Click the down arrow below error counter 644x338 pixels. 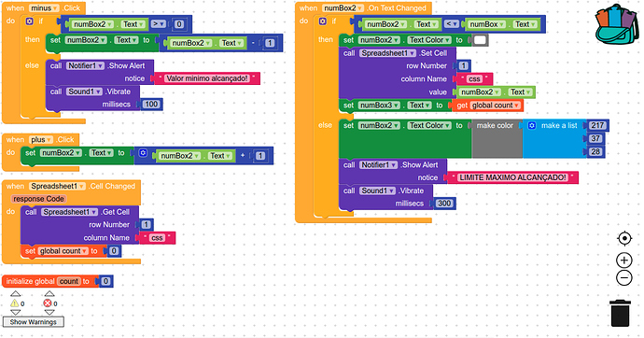pyautogui.click(x=49, y=313)
